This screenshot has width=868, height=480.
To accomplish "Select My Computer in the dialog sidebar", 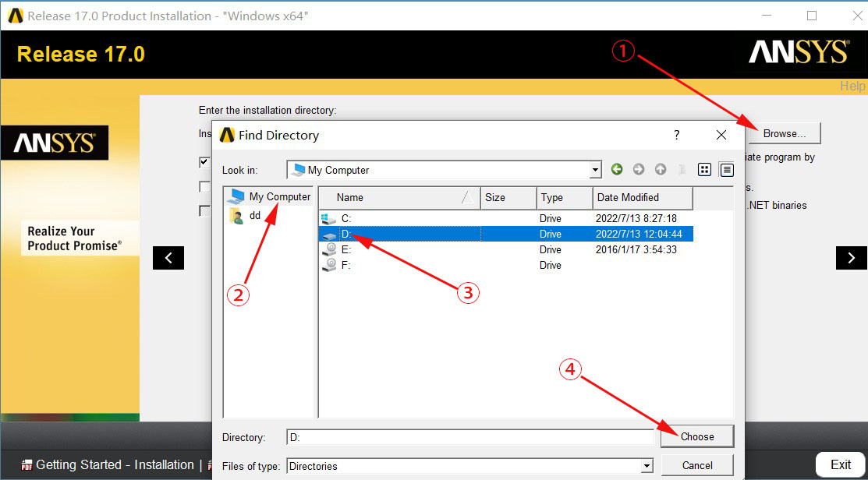I will [270, 196].
